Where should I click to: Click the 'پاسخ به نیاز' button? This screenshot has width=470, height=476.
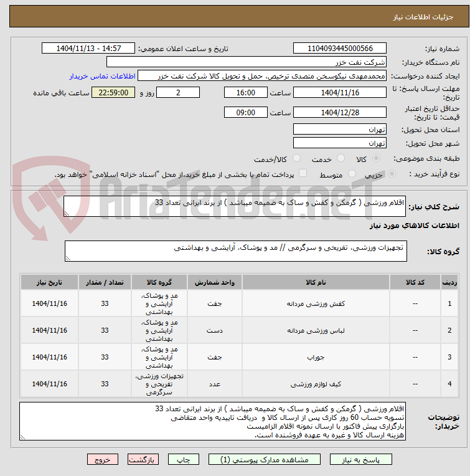click(x=360, y=459)
